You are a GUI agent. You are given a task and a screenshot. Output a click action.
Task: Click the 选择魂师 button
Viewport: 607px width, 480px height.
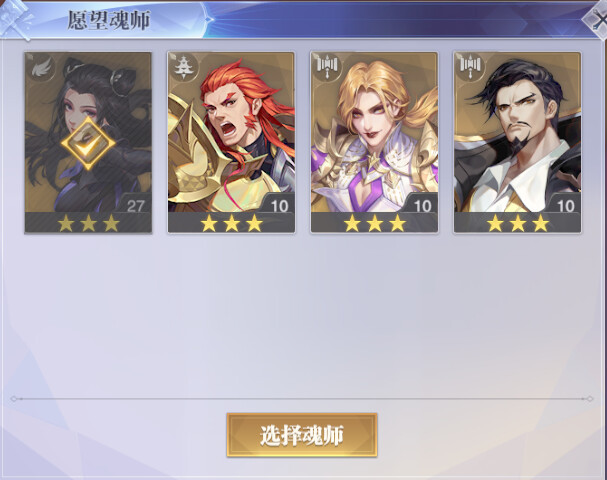302,435
